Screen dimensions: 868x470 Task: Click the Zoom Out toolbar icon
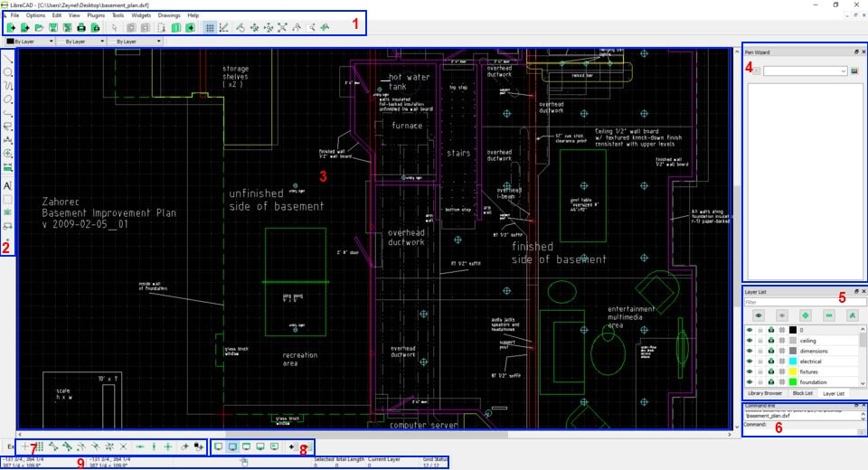[269, 27]
